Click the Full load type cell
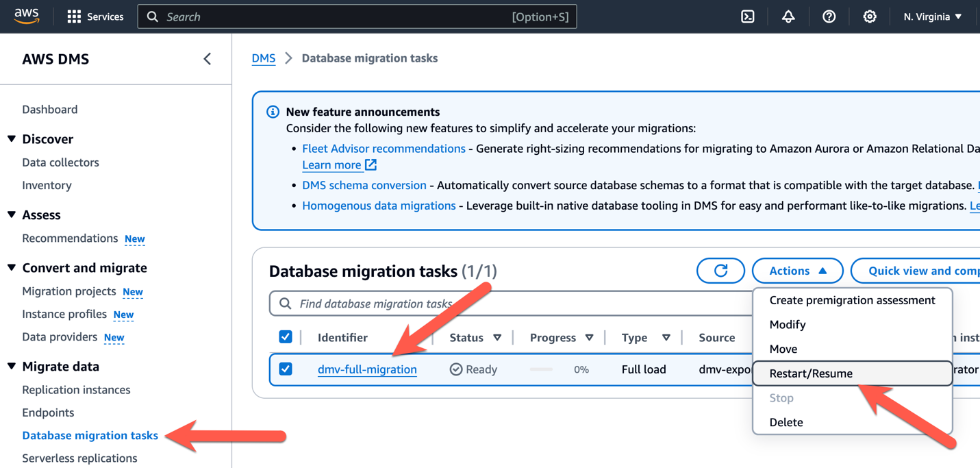Viewport: 980px width, 468px height. [x=644, y=369]
